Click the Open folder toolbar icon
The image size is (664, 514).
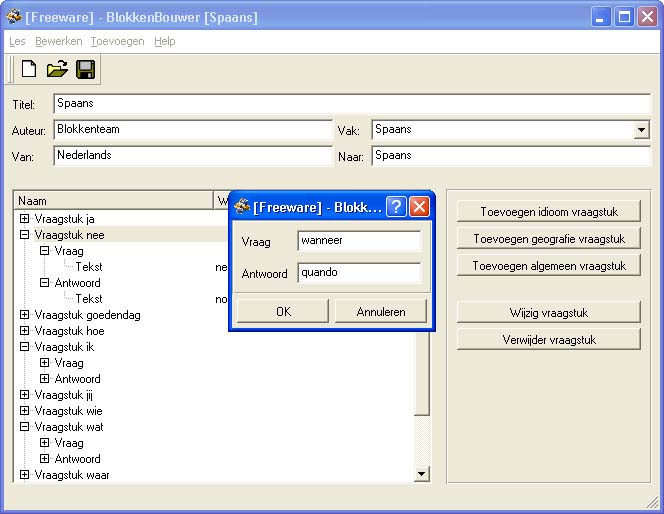pyautogui.click(x=57, y=69)
